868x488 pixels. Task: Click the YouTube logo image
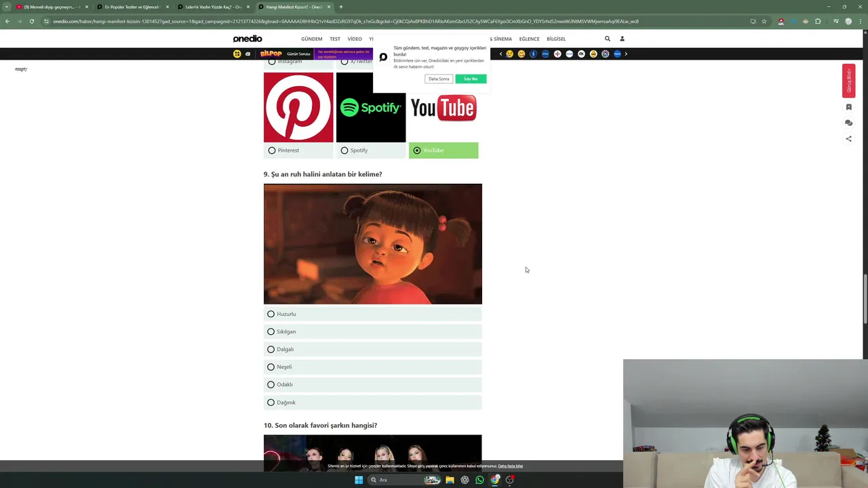[443, 107]
